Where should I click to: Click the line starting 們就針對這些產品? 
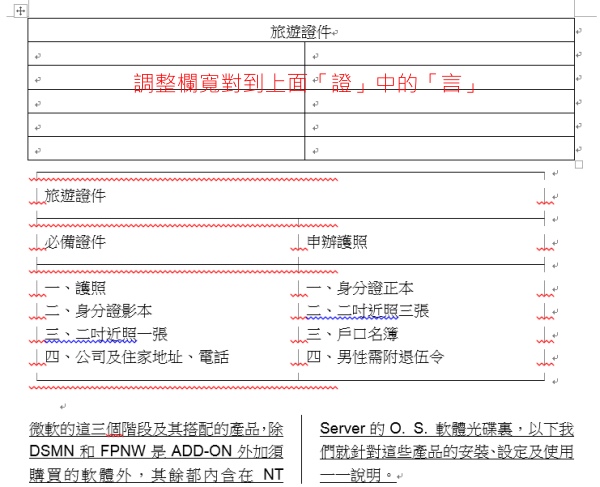click(x=447, y=452)
